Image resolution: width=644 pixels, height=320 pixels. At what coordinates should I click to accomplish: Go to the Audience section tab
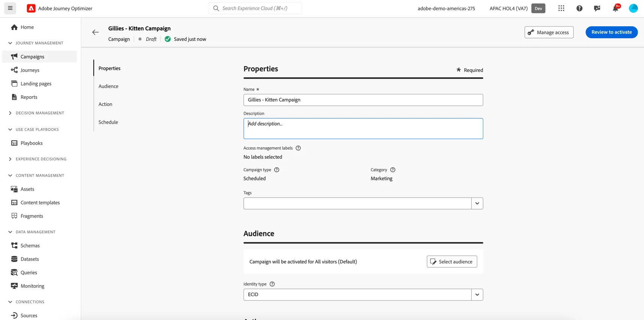(108, 86)
